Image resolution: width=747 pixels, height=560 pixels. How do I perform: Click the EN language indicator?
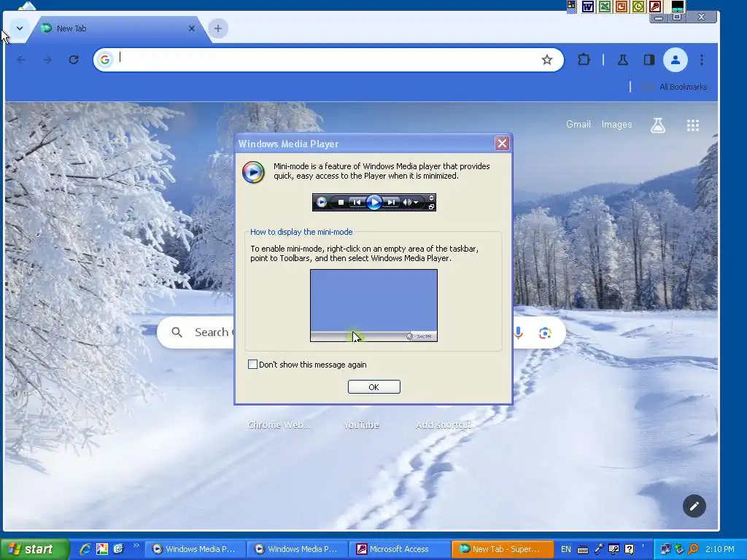pyautogui.click(x=566, y=549)
